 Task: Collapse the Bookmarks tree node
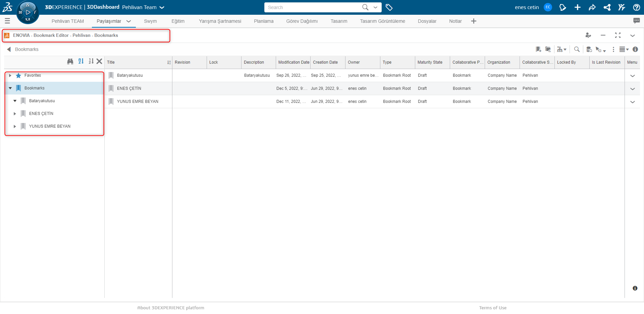point(10,88)
